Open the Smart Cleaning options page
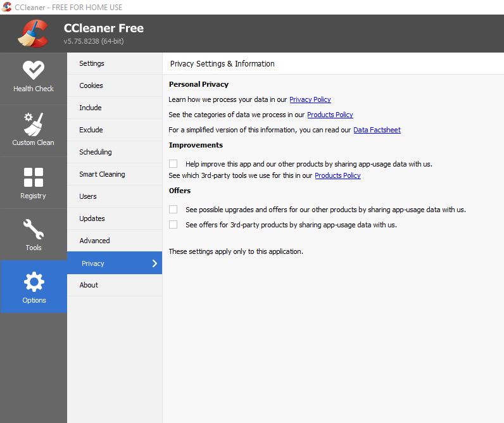 point(115,174)
